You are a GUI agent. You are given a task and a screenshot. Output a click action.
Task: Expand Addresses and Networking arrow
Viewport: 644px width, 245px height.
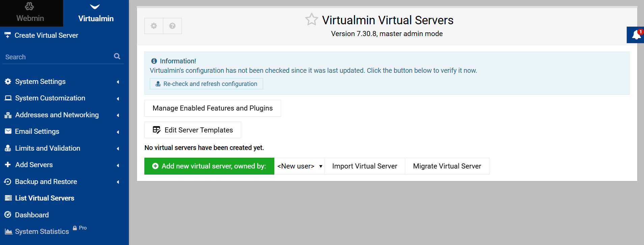pos(118,115)
